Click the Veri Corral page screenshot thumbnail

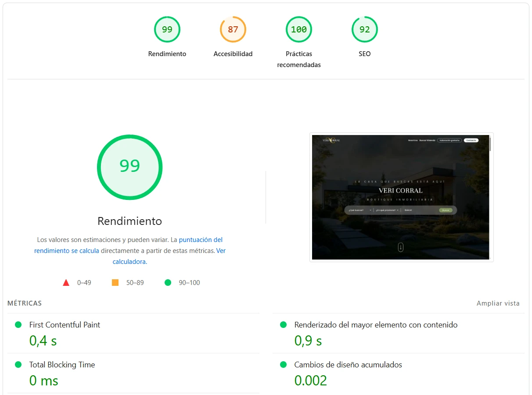401,197
